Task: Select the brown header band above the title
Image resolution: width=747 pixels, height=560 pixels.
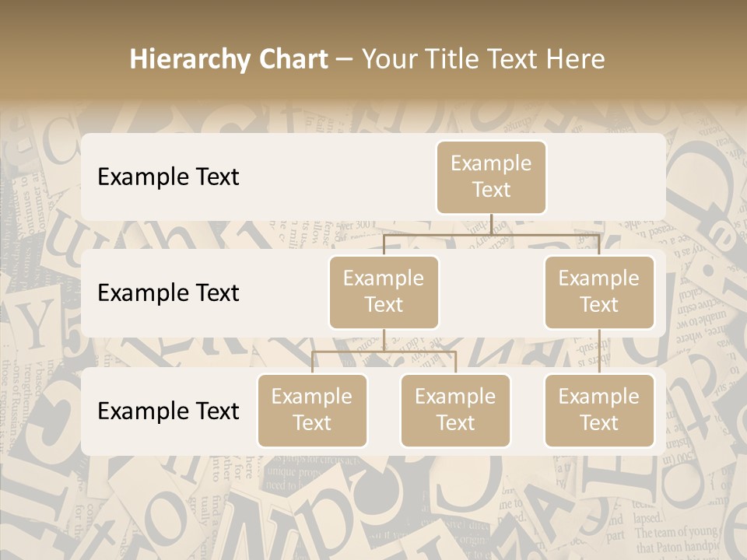Action: click(x=373, y=19)
